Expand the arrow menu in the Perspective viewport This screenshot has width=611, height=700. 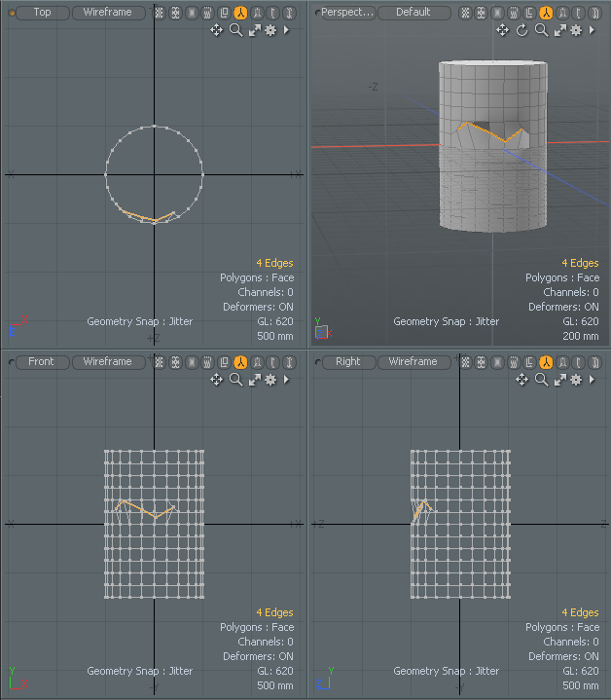click(592, 30)
